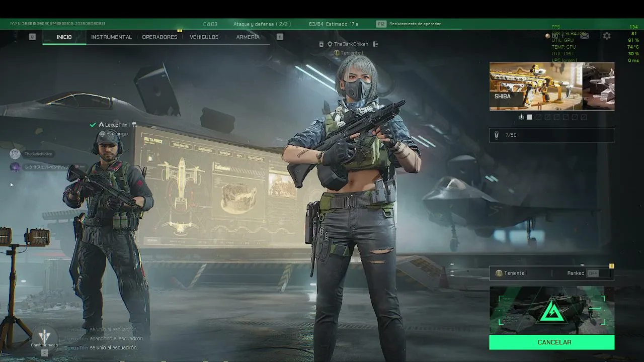Click the TheDarkChiken player name above character
644x362 pixels.
pos(351,44)
